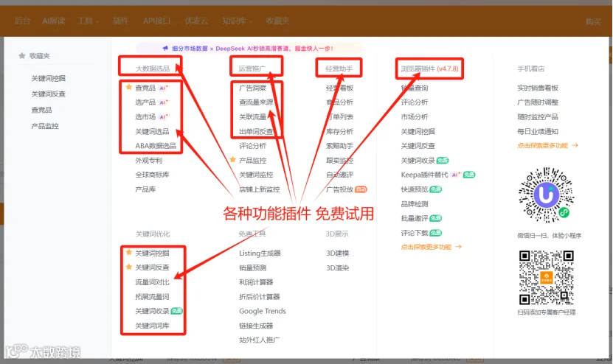This screenshot has height=364, width=613.
Task: Open 全球商标库
Action: click(152, 175)
